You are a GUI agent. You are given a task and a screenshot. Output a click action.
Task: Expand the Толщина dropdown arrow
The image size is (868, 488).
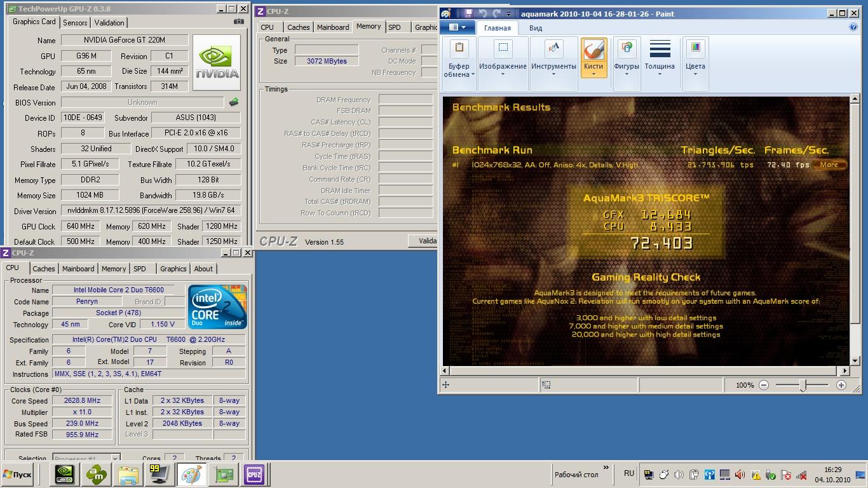coord(660,74)
